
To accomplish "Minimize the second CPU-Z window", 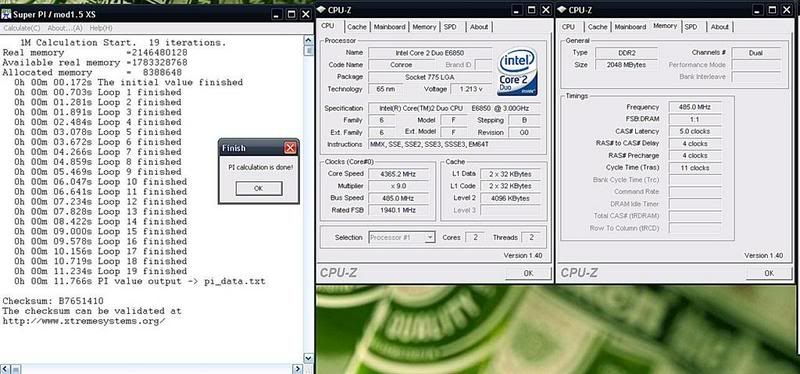I will tap(757, 10).
